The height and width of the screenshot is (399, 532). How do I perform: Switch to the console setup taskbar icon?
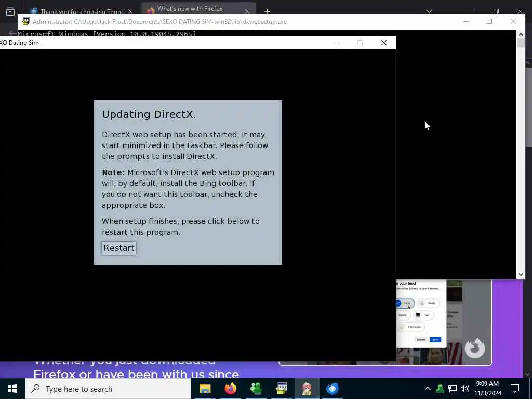point(281,389)
